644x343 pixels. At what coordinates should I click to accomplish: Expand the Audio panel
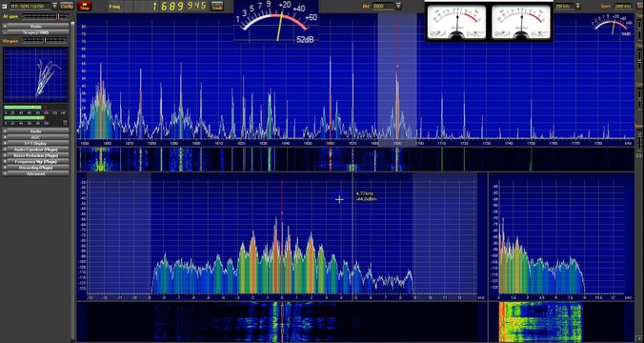tap(36, 131)
